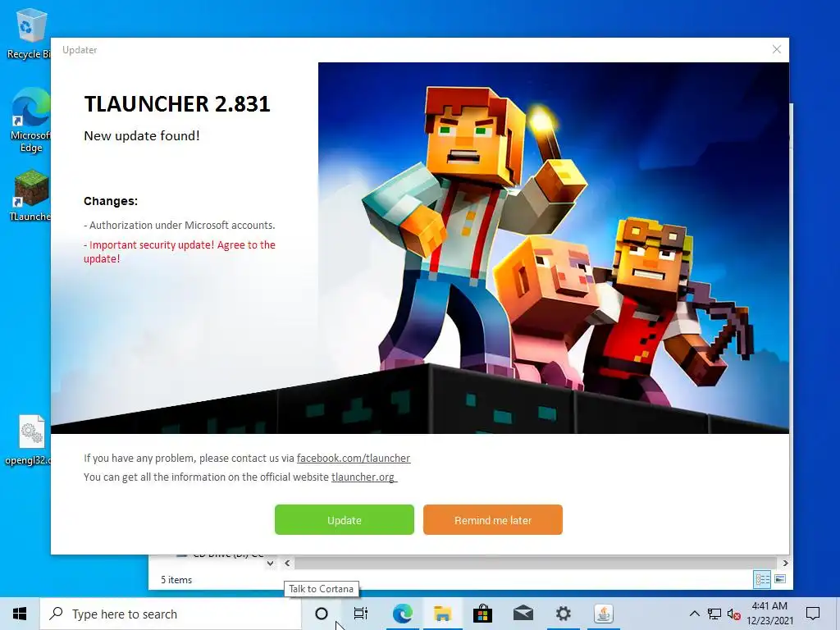
Task: Click the New update found! text
Action: coord(141,135)
